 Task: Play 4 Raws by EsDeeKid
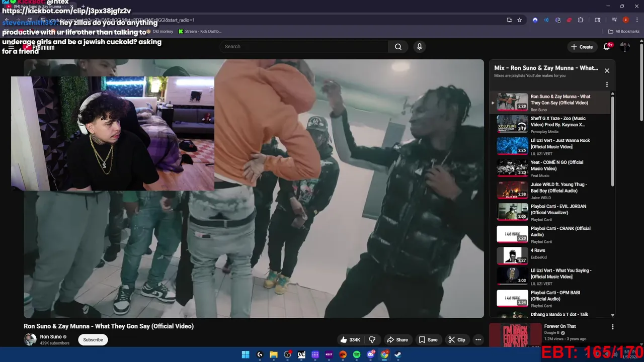[x=551, y=256]
